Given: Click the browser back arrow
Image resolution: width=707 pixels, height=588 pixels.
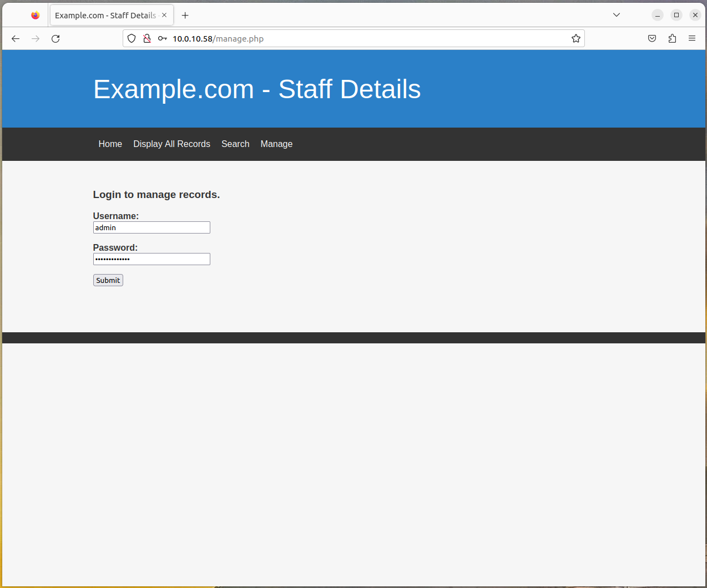Looking at the screenshot, I should 16,38.
